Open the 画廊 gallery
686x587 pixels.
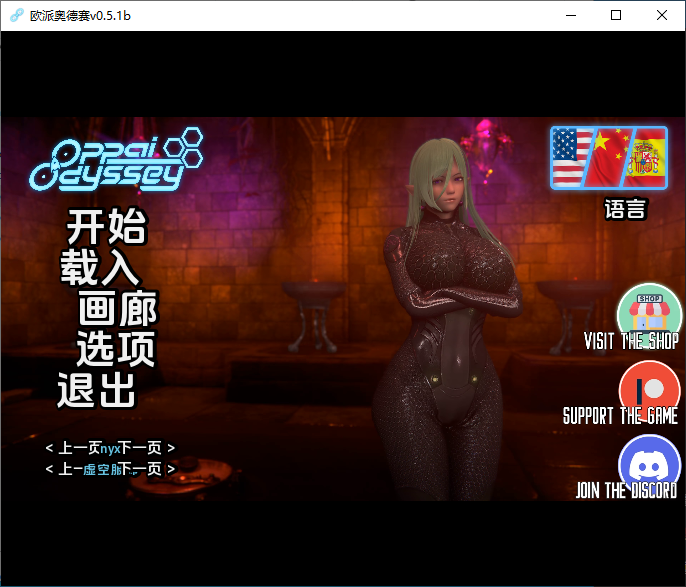[118, 309]
